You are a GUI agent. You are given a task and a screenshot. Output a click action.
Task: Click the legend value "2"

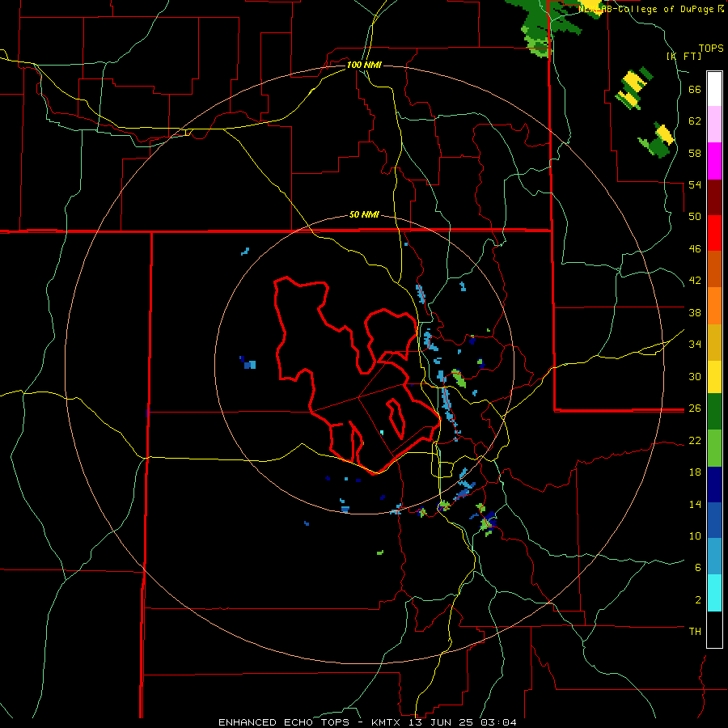pos(698,600)
